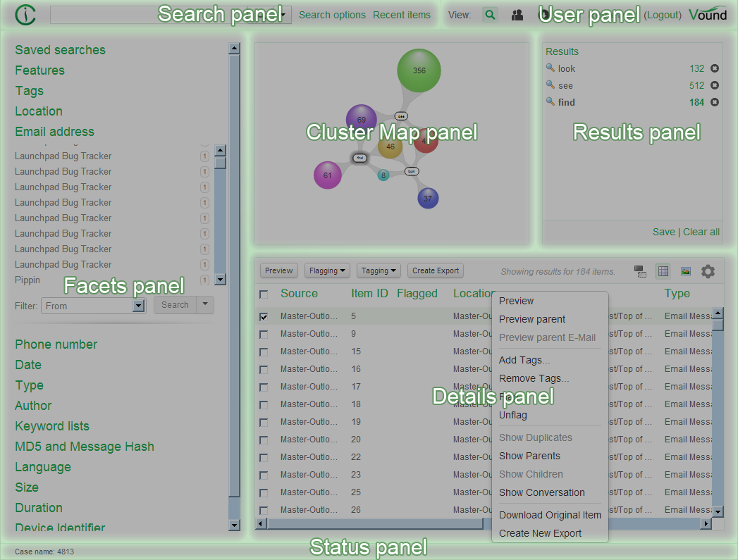738x560 pixels.
Task: Open the Flagging dropdown
Action: pos(326,270)
